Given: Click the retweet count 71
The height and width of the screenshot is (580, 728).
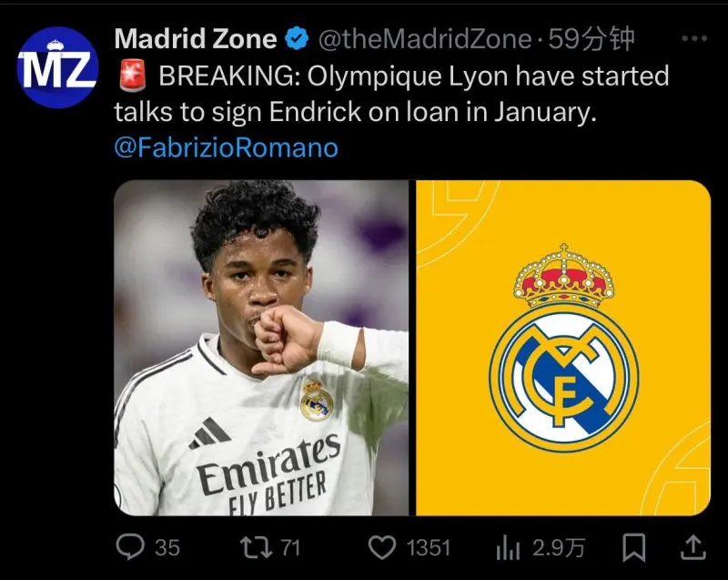Looking at the screenshot, I should (290, 548).
